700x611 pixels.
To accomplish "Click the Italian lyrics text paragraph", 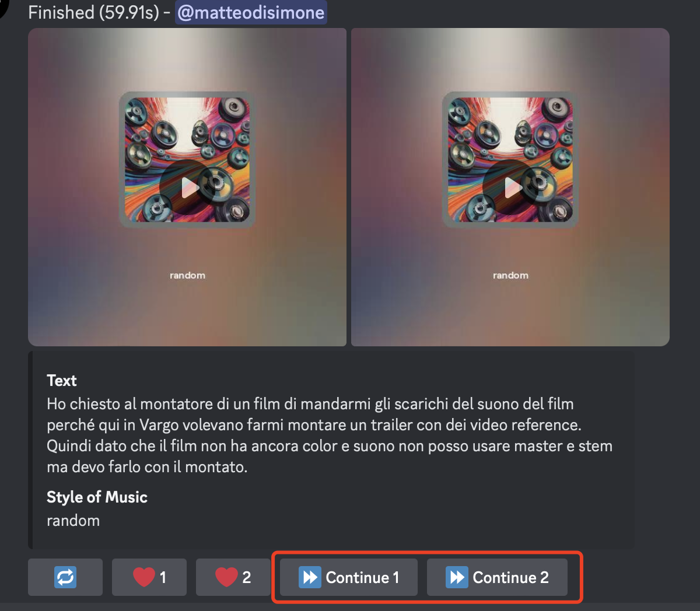I will tap(330, 436).
